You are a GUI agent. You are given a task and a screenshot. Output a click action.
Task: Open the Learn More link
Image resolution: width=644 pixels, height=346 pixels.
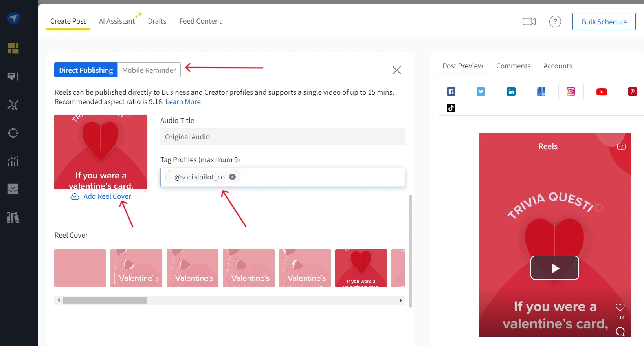183,102
